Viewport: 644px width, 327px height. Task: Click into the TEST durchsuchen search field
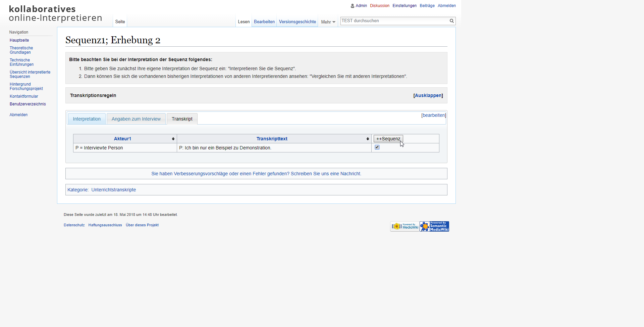394,21
